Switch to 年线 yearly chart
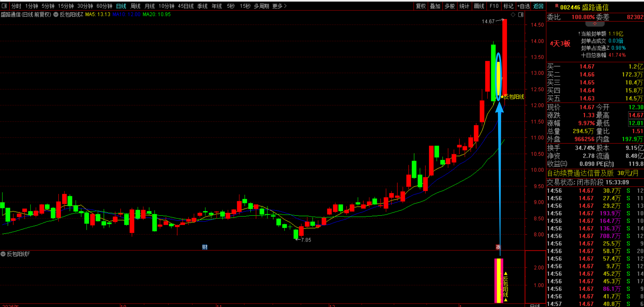This screenshot has height=307, width=644. click(x=217, y=6)
